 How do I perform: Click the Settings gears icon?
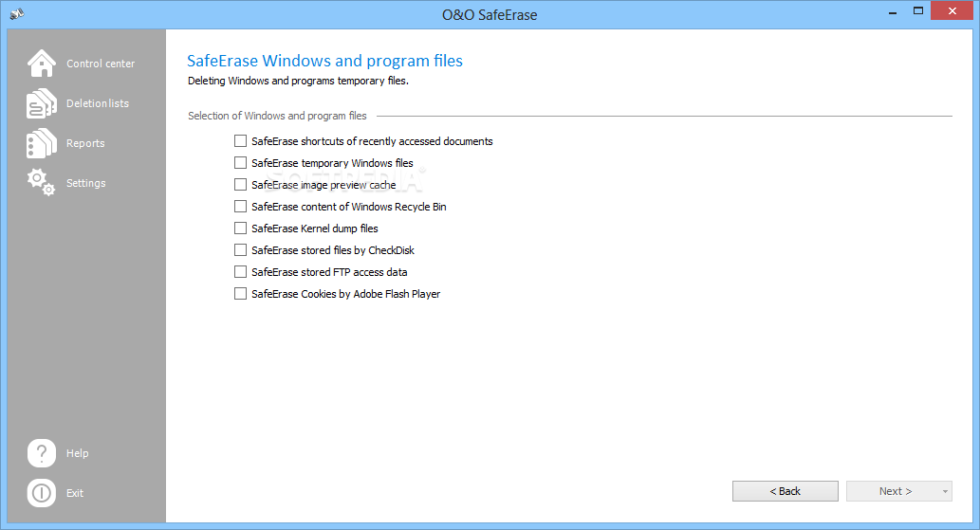pyautogui.click(x=41, y=182)
